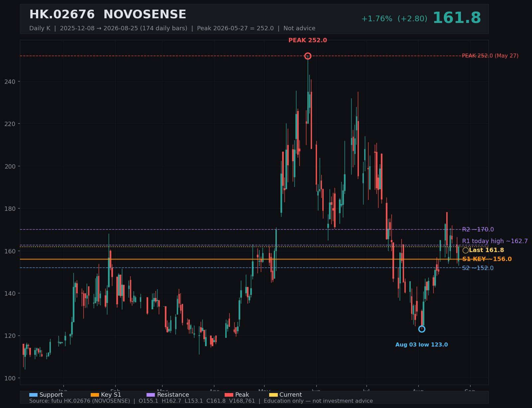
Task: Click the 'Daily K' subtitle line
Action: click(172, 28)
